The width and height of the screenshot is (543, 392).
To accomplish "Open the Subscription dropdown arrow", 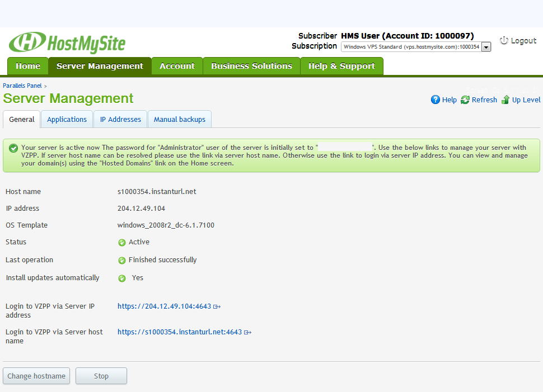I will (x=486, y=47).
